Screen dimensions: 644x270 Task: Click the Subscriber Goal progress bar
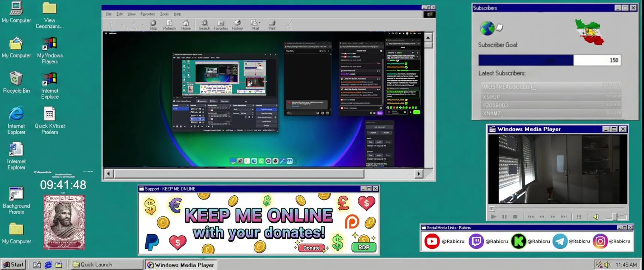550,60
